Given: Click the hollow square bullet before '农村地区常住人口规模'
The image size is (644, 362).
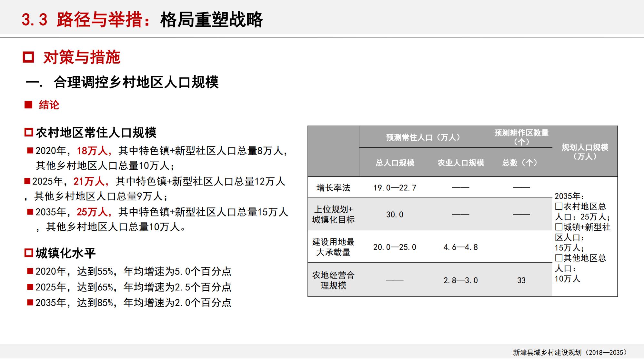Looking at the screenshot, I should pos(29,132).
